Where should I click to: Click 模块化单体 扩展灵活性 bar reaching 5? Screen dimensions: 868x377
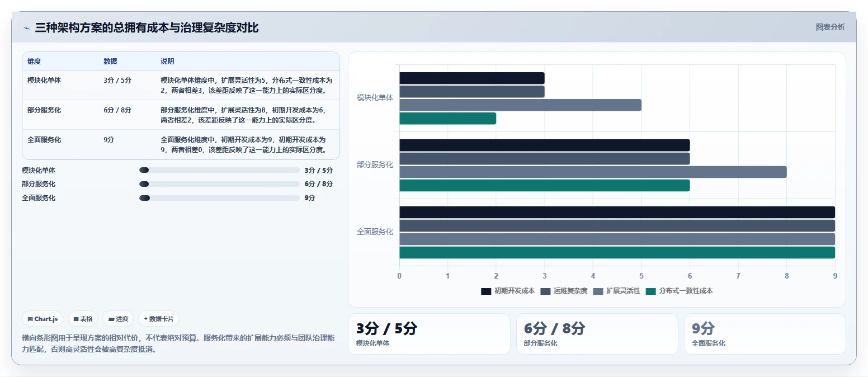coord(520,105)
